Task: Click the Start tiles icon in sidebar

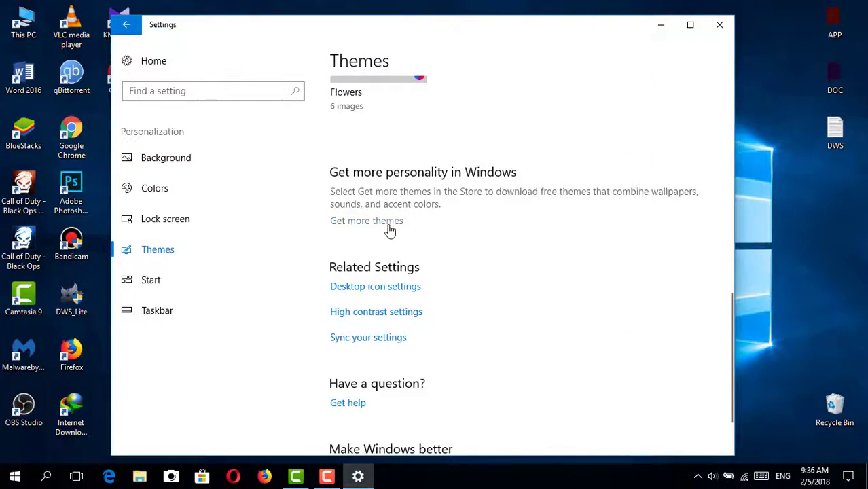Action: [126, 280]
